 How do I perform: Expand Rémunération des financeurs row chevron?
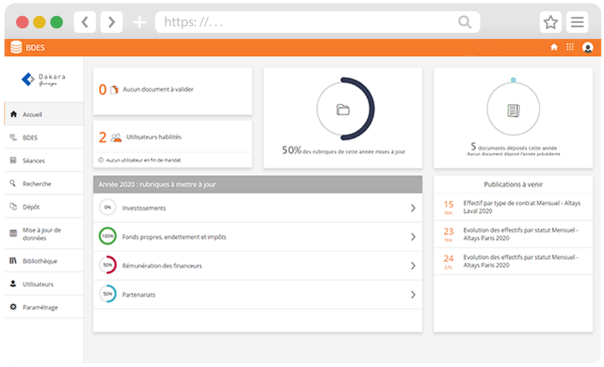click(x=413, y=266)
